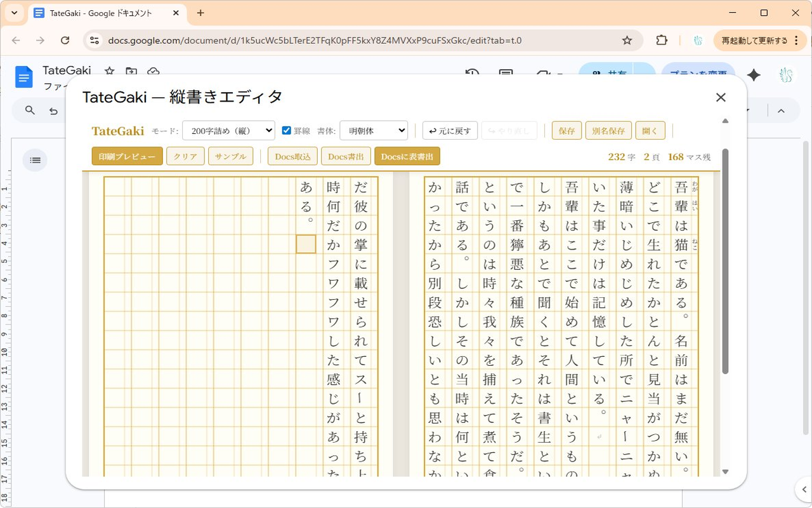812x508 pixels.
Task: Click the 別名保存 button
Action: coord(608,131)
